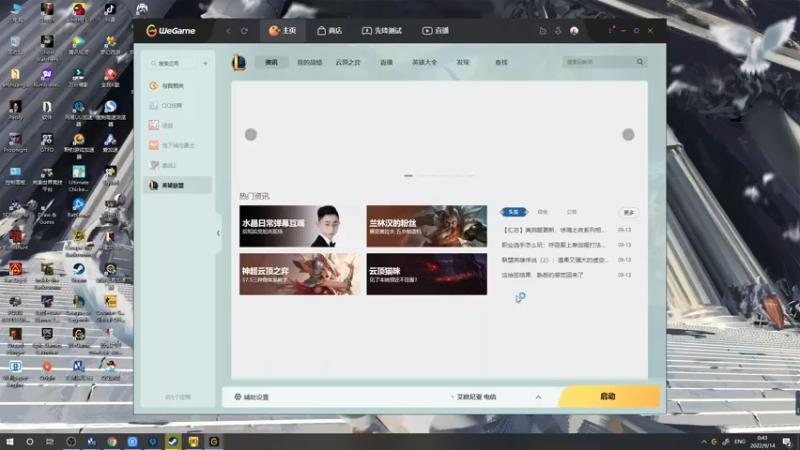Open the Steam taskbar icon
Screen dimensions: 800x450
point(173,441)
